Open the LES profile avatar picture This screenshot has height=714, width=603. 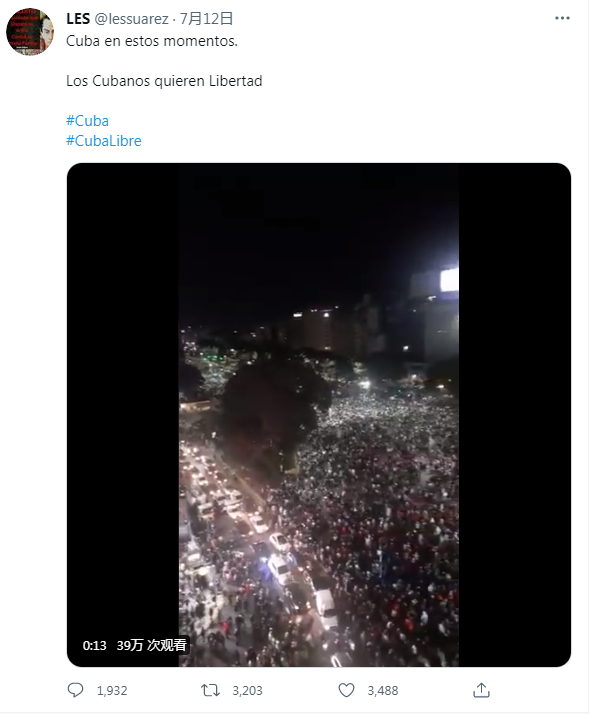coord(30,31)
